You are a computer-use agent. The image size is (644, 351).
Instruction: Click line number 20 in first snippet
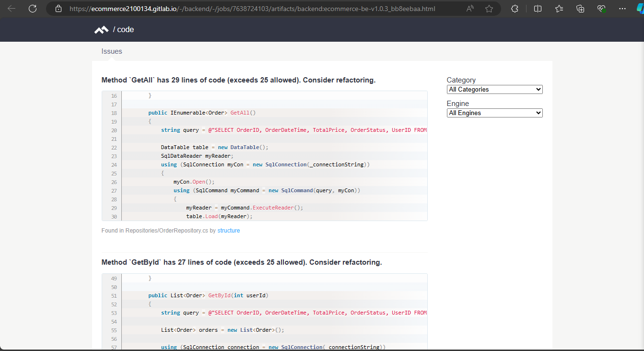(x=114, y=130)
